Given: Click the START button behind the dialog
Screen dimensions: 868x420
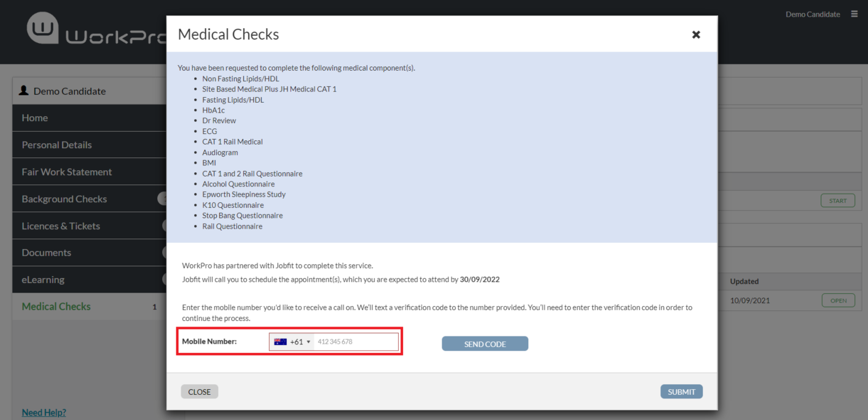Looking at the screenshot, I should [837, 200].
